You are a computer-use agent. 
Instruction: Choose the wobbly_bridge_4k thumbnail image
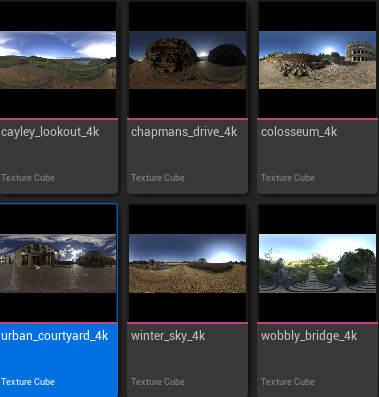click(x=317, y=263)
